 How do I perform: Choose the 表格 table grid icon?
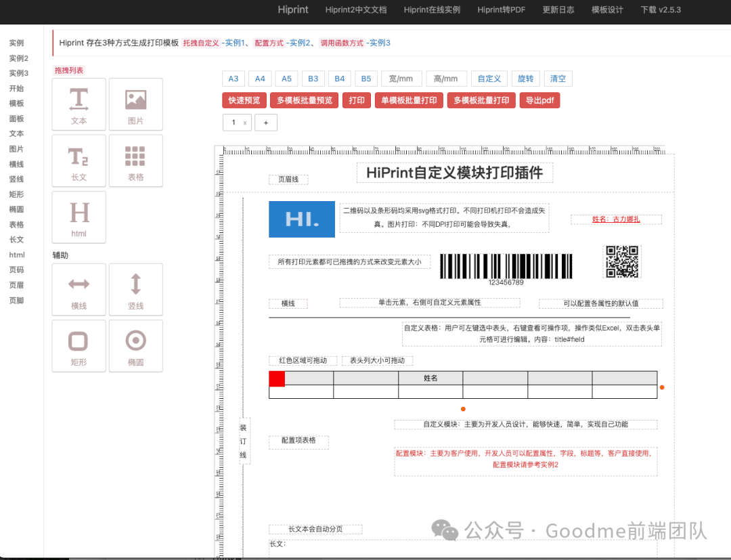click(x=135, y=157)
